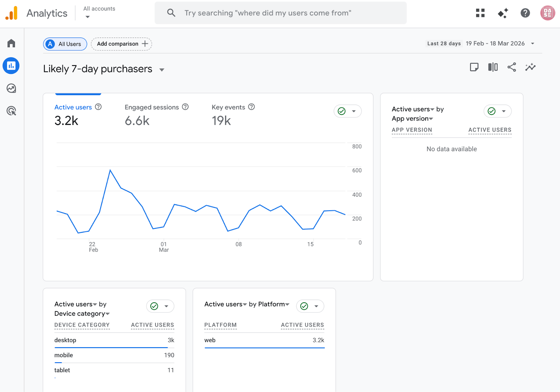
Task: Focus the Analytics search field
Action: click(x=280, y=13)
